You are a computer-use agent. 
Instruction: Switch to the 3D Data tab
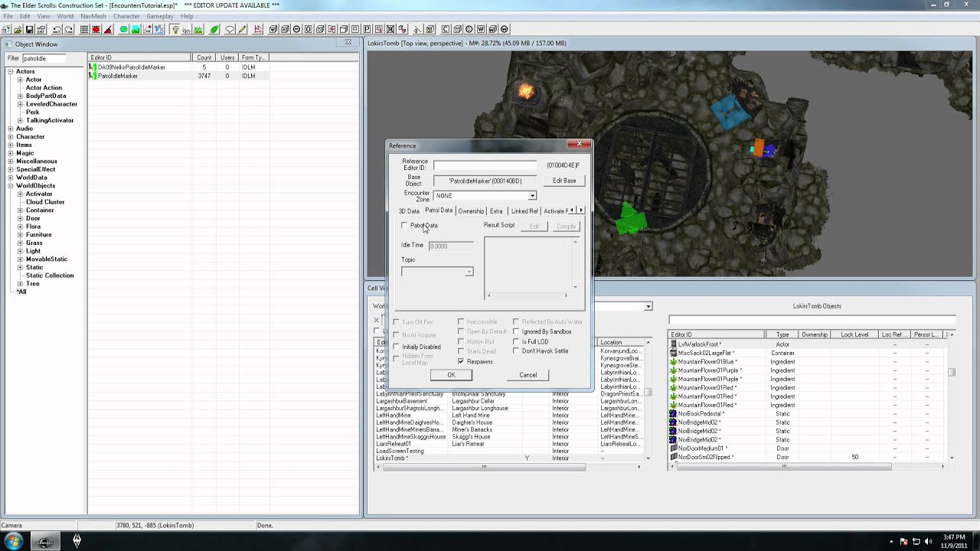click(x=409, y=211)
